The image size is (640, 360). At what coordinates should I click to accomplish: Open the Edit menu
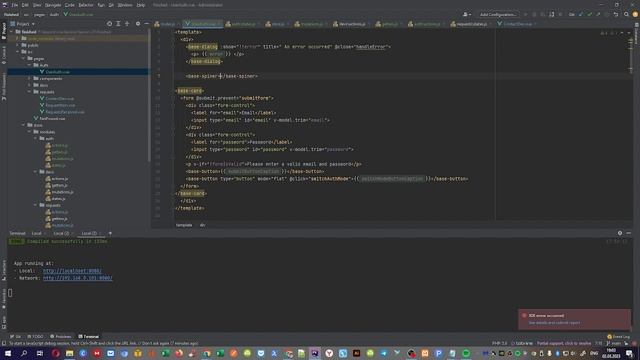pyautogui.click(x=25, y=5)
